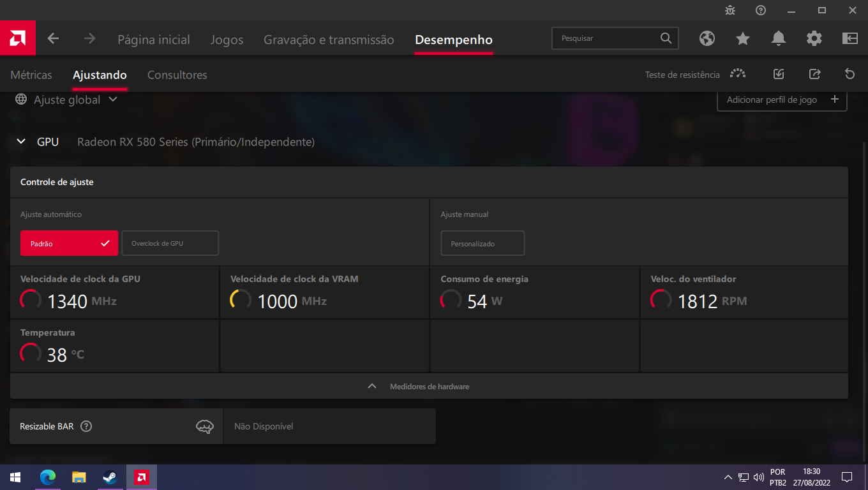Select the Padrão tuning preset
This screenshot has height=490, width=868.
point(69,243)
